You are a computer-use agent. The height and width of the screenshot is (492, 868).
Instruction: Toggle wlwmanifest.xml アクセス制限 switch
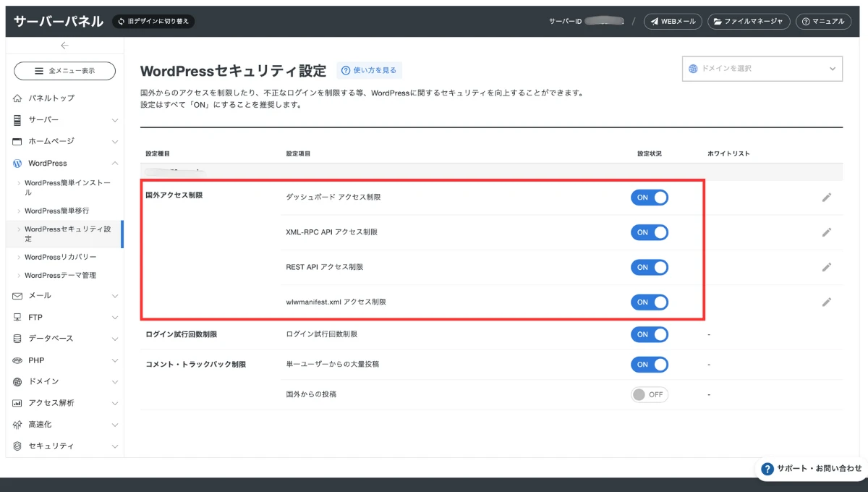point(650,302)
